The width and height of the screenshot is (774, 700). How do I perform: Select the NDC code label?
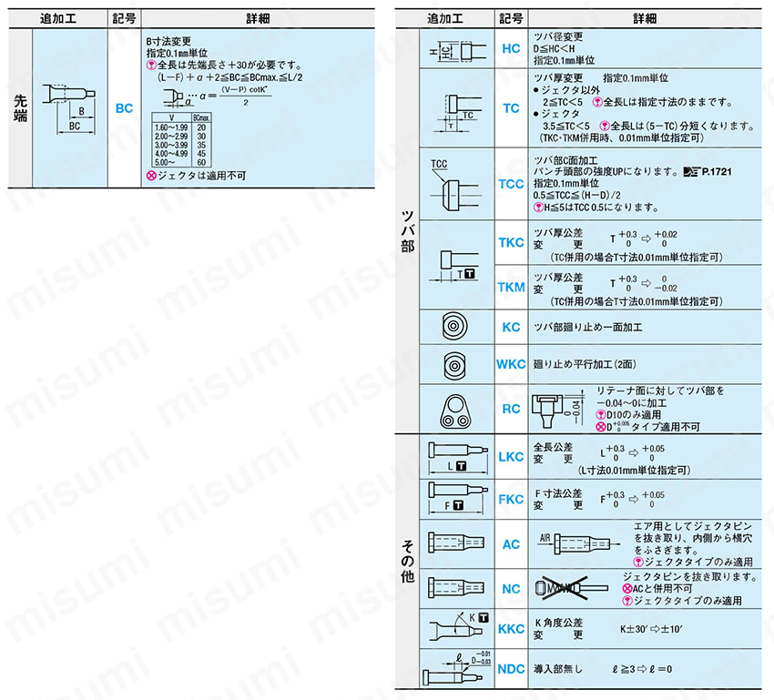512,669
